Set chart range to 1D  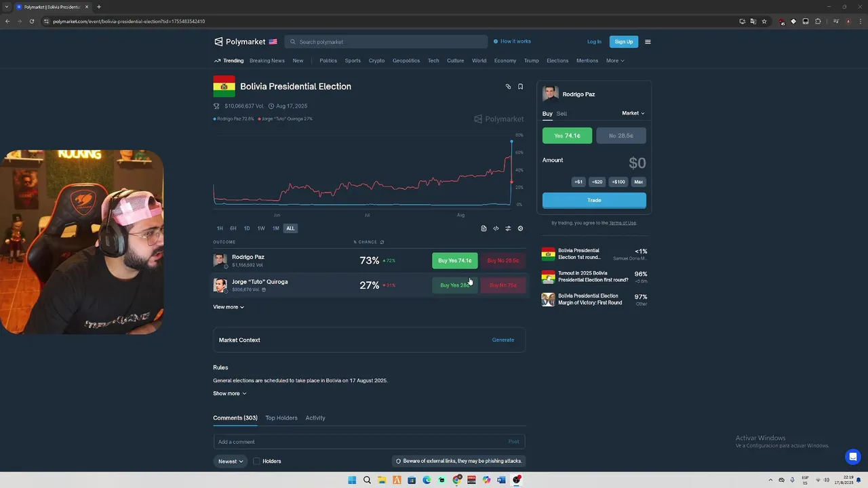[x=247, y=228]
